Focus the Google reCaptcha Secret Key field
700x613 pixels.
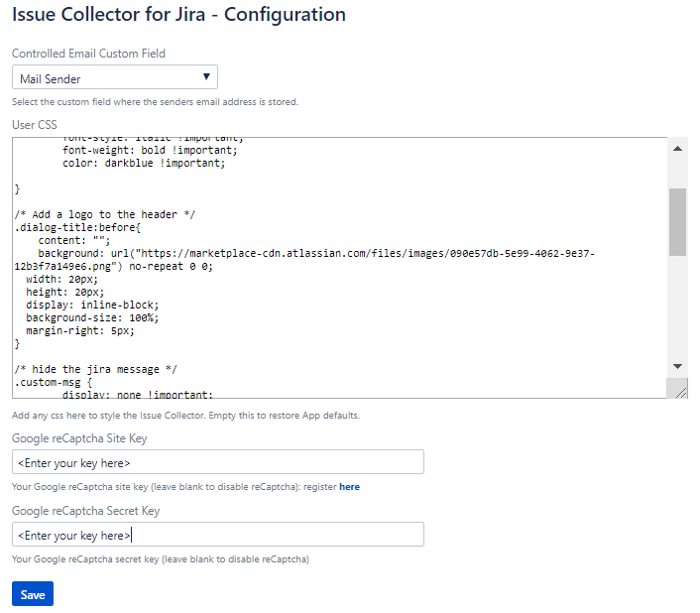(x=218, y=535)
